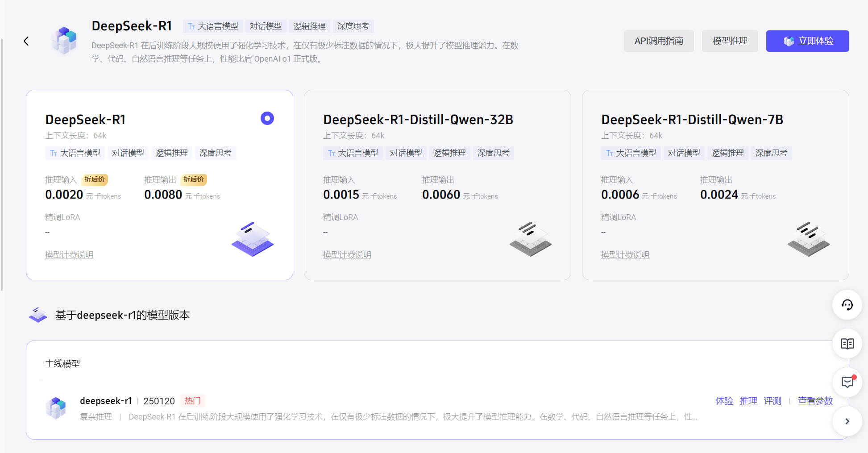The image size is (868, 453).
Task: Click 大语言模型 tag on DeepSeek-R1 card
Action: 75,153
